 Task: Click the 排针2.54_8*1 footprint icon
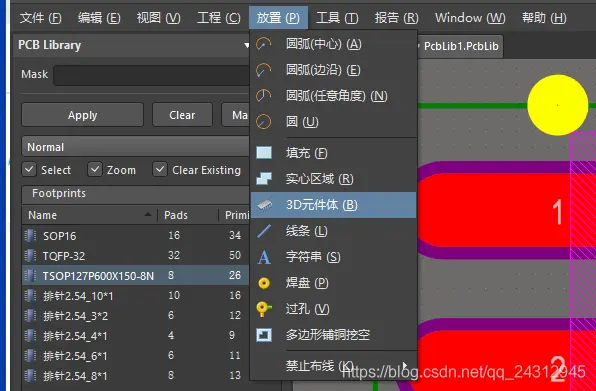click(30, 375)
